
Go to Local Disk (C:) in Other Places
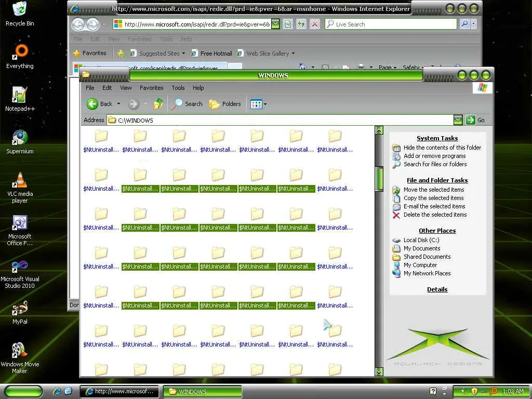(x=421, y=240)
